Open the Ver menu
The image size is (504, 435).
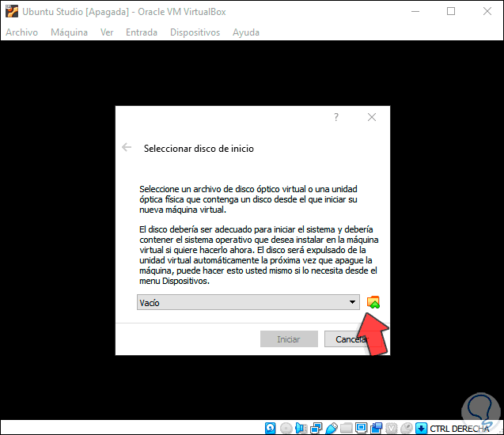pyautogui.click(x=107, y=32)
